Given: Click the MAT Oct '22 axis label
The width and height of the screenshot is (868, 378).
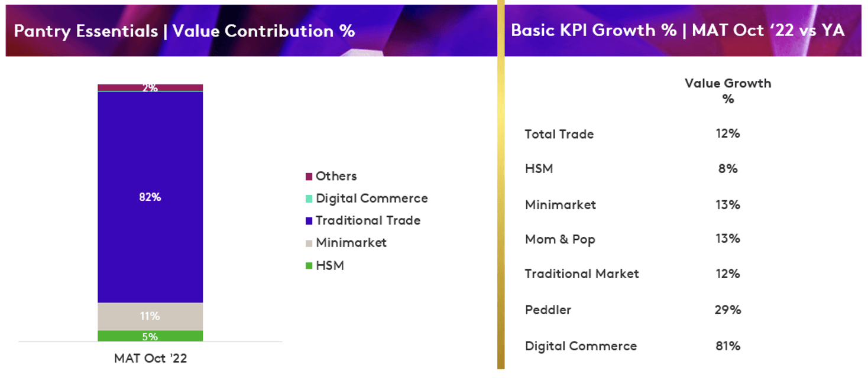Looking at the screenshot, I should point(150,359).
